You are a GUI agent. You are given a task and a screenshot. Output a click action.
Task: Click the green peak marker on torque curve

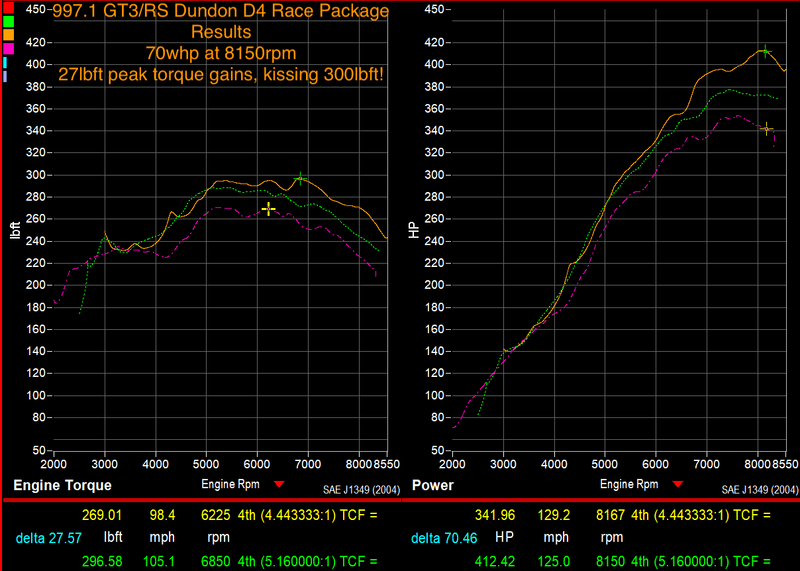[x=299, y=179]
